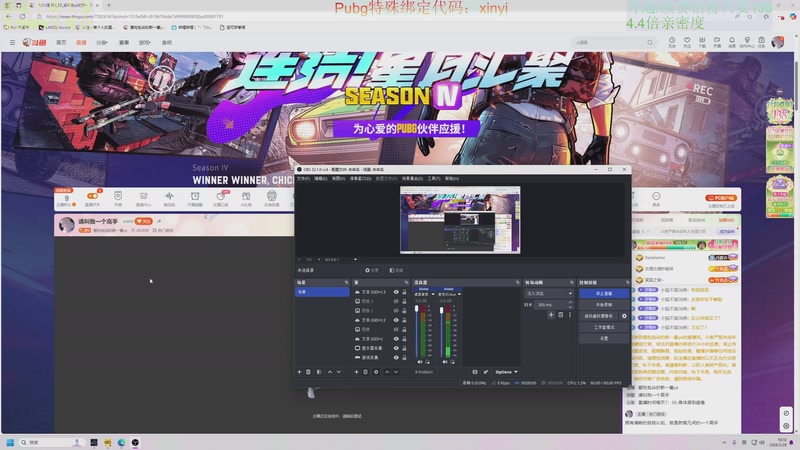Screen dimensions: 800x450
Task: Hide the 文本 (GDI+) 2 source
Action: pyautogui.click(x=396, y=320)
